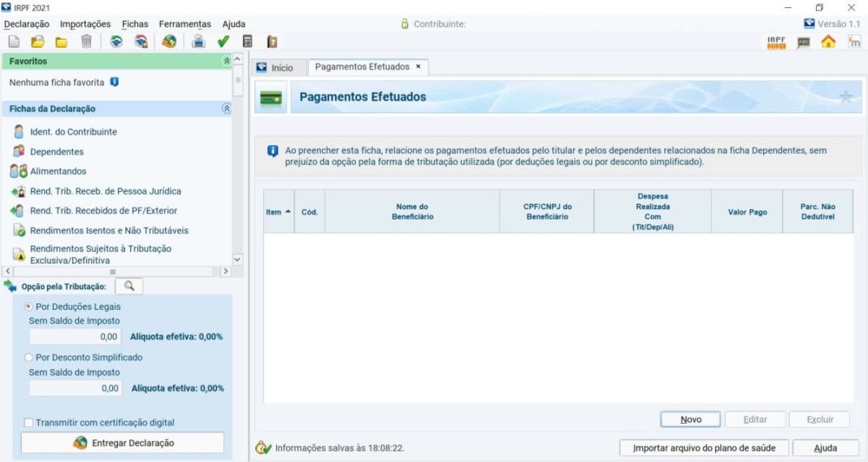This screenshot has height=462, width=868.
Task: Select Por Deduções Legais radio option
Action: (28, 307)
